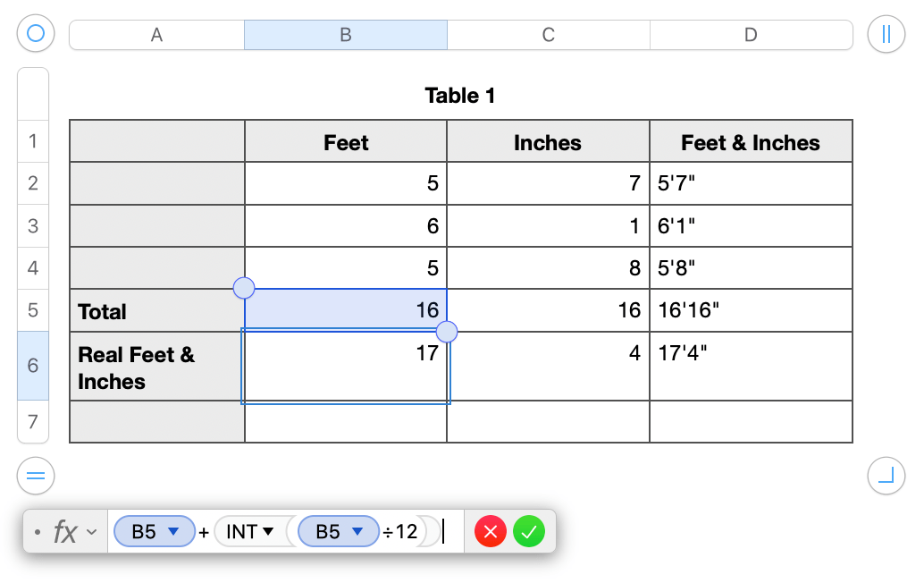Viewport: 924px width, 583px height.
Task: Open the second B5 token dropdown
Action: (x=359, y=531)
